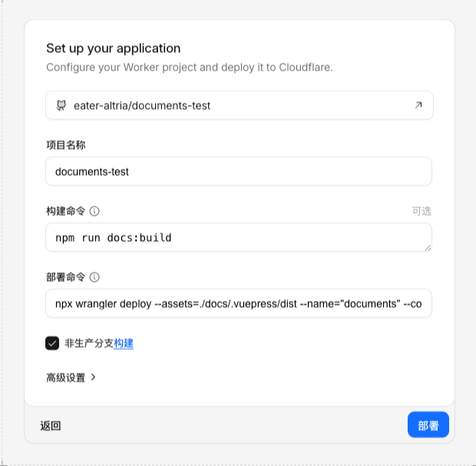Open the 构建 link

coord(124,343)
